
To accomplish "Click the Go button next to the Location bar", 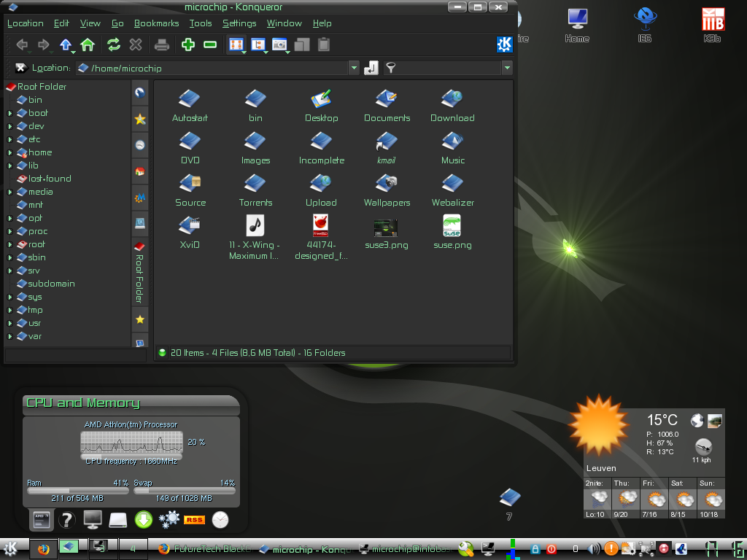I will [x=371, y=68].
